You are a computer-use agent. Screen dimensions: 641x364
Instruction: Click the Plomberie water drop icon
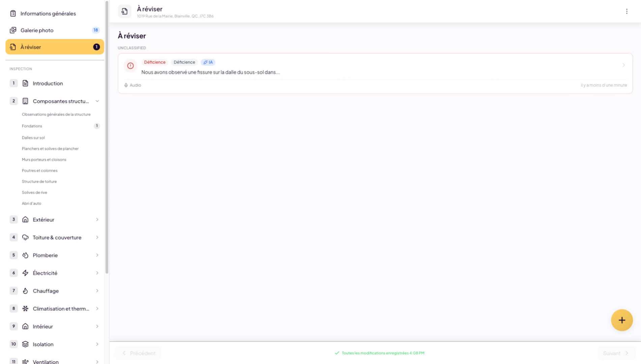pyautogui.click(x=25, y=255)
